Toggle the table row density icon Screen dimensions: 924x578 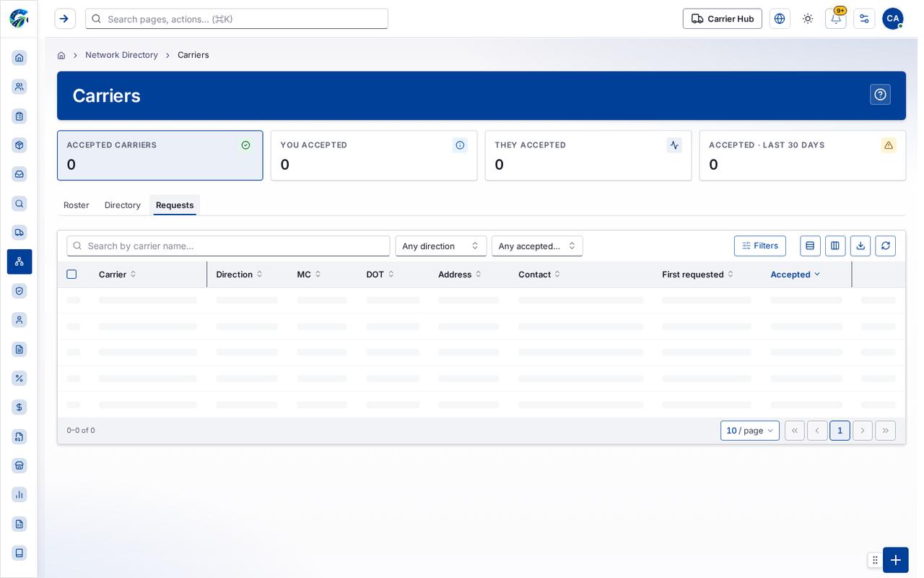tap(810, 246)
